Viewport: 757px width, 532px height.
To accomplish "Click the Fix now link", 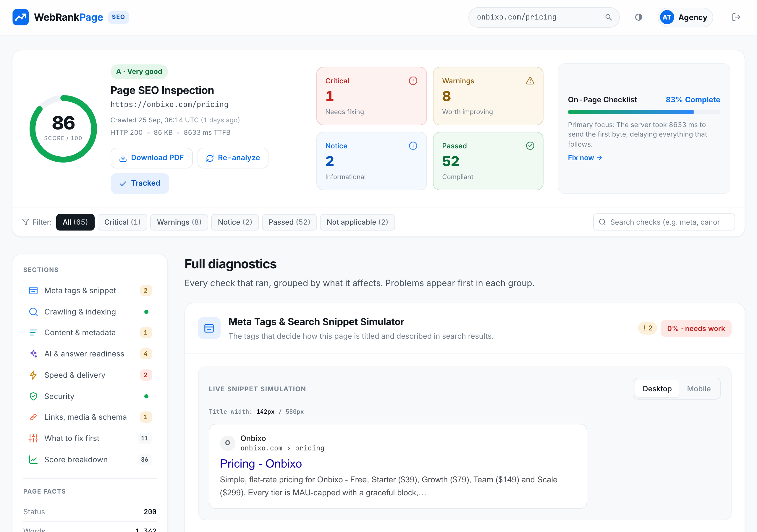I will point(585,158).
